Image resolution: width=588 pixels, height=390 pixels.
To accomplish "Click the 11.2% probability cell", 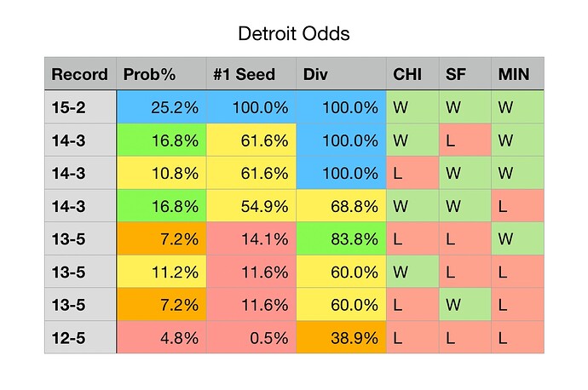I will tap(160, 271).
